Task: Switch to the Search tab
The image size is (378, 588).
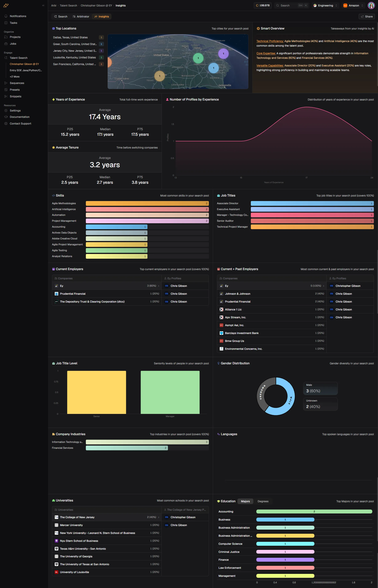Action: 61,16
